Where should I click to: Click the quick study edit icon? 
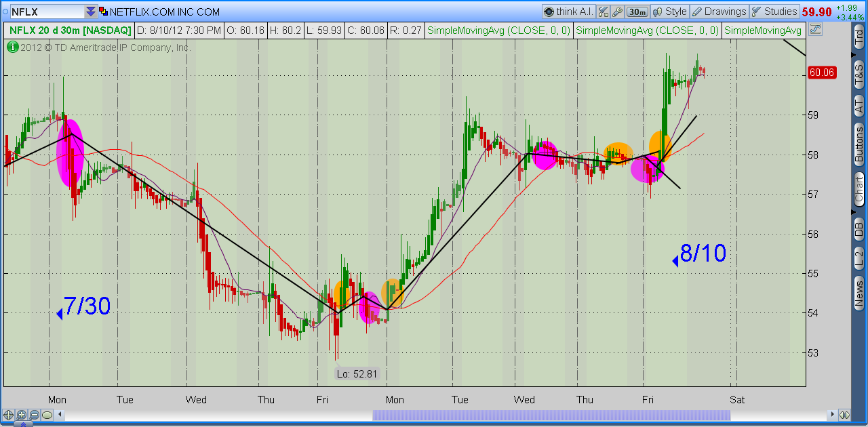tap(603, 12)
